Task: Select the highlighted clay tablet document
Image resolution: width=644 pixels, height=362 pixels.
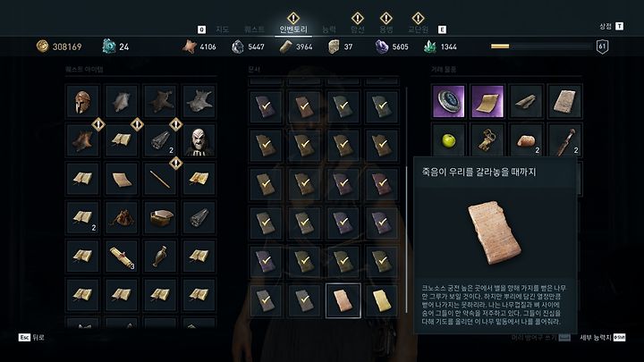Action: (343, 300)
